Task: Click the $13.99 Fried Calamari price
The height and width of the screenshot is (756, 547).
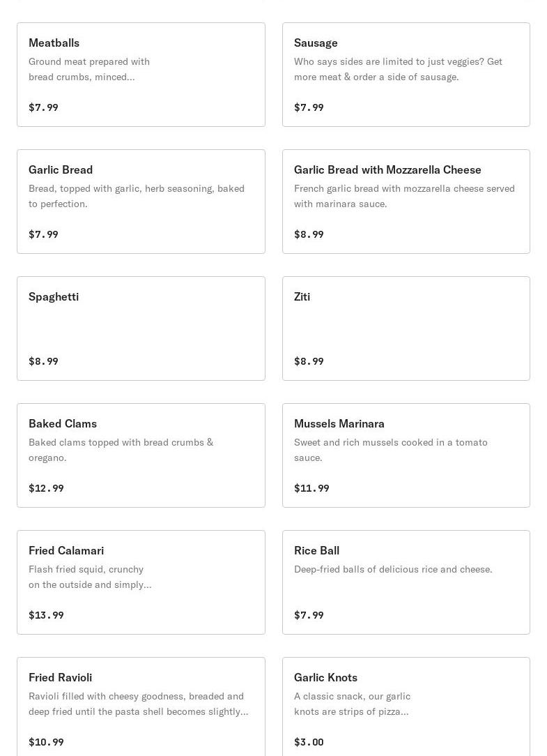Action: 46,615
